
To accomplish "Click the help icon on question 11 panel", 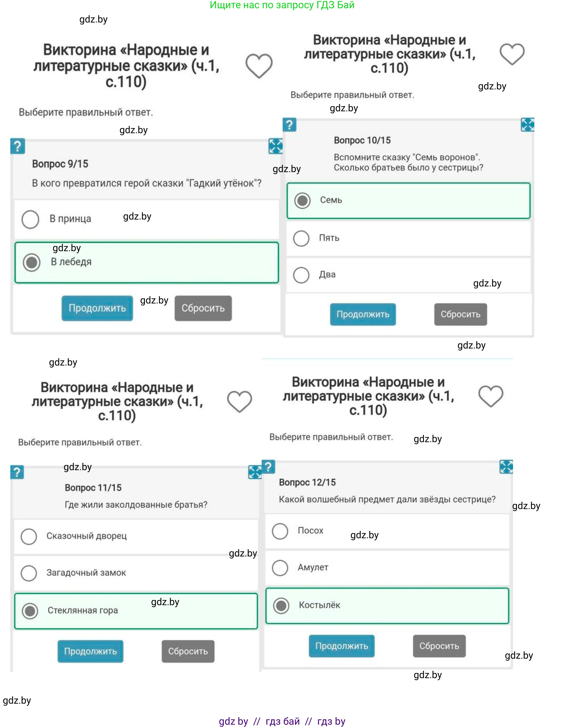I will click(17, 472).
